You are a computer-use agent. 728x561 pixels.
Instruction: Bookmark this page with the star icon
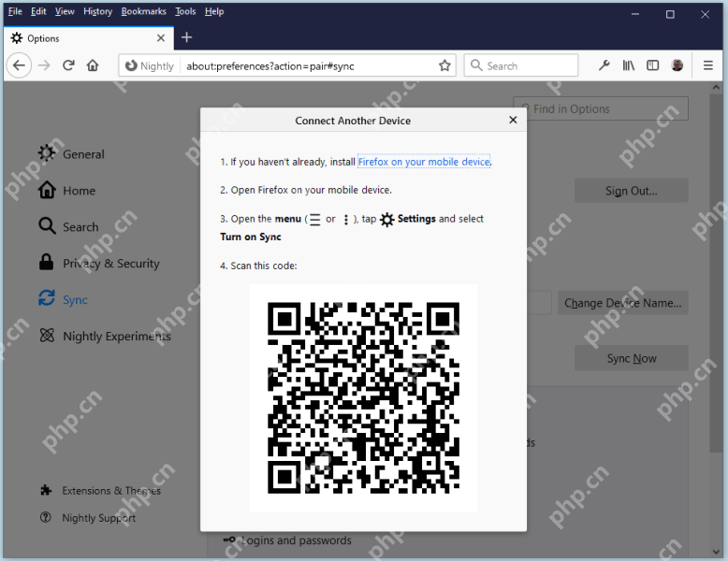[444, 65]
